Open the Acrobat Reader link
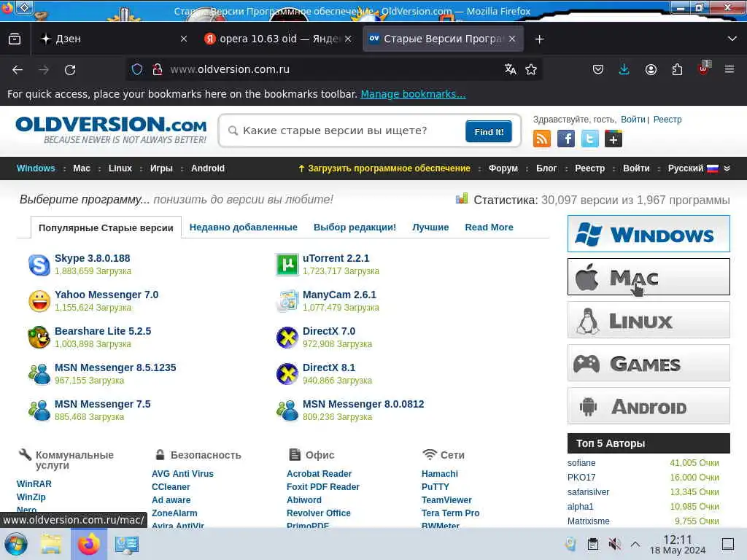 point(320,474)
